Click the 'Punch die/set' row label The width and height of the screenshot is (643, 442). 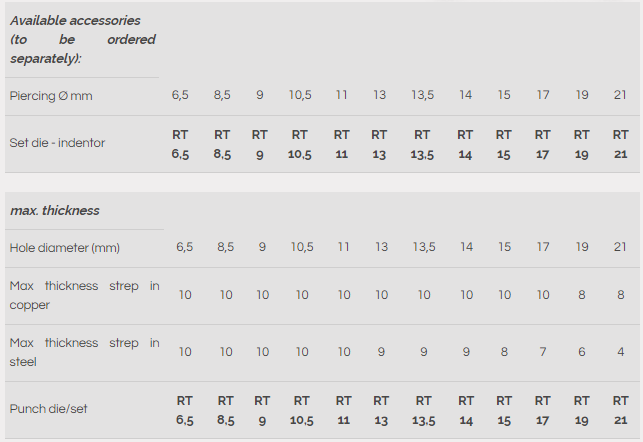coord(50,409)
